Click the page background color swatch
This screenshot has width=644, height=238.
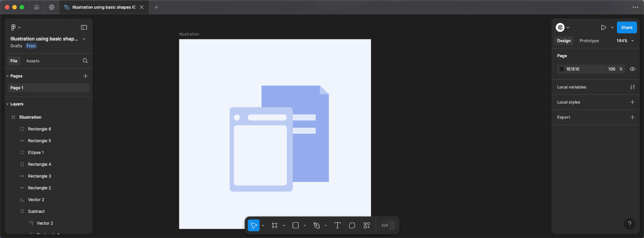[561, 69]
